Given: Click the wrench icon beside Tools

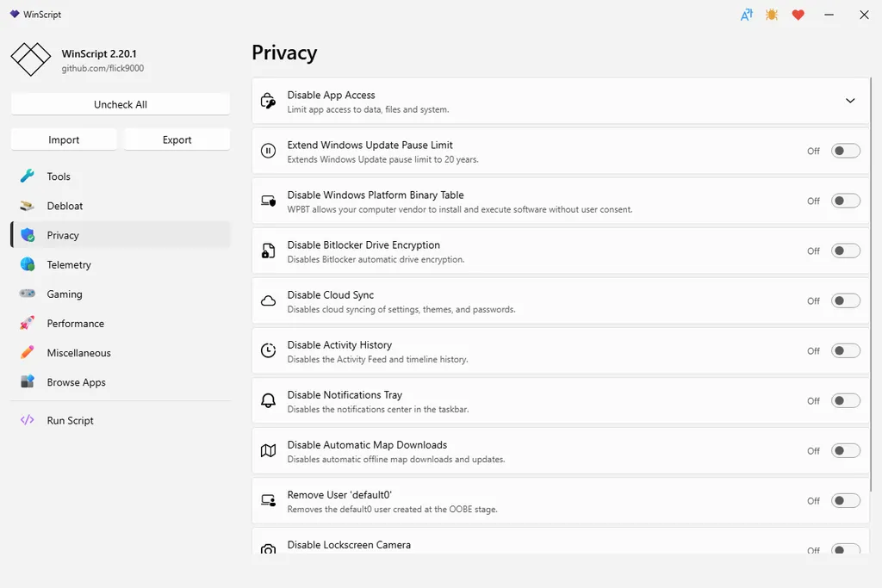Looking at the screenshot, I should click(27, 176).
